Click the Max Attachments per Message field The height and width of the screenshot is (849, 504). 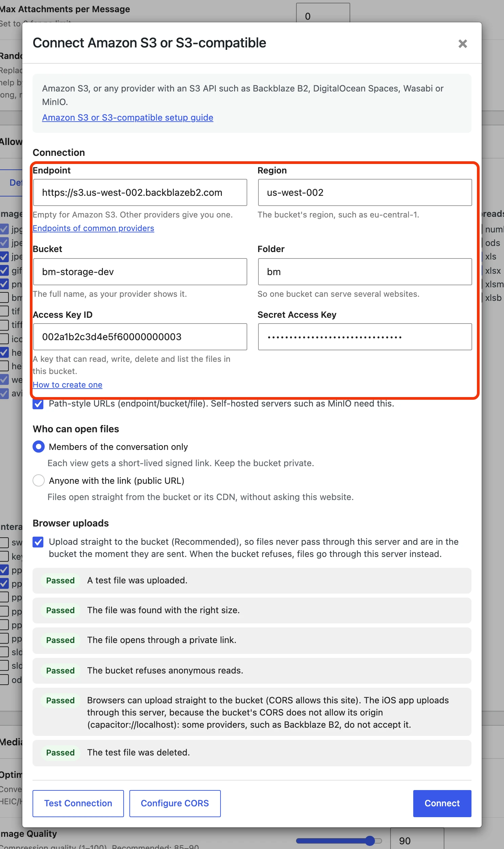pyautogui.click(x=323, y=14)
